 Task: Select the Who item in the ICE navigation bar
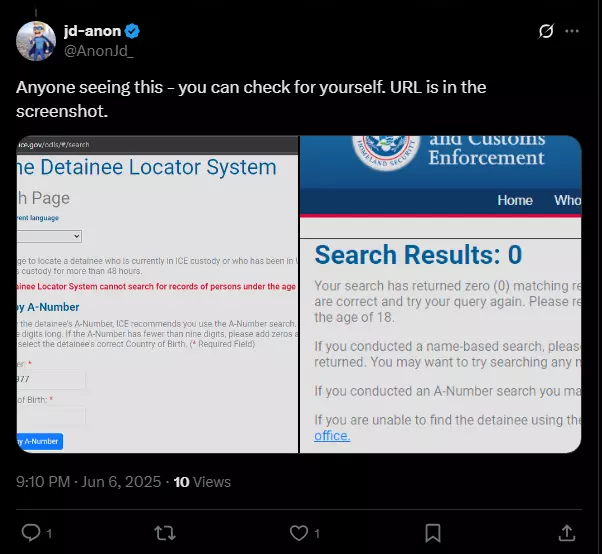(567, 200)
